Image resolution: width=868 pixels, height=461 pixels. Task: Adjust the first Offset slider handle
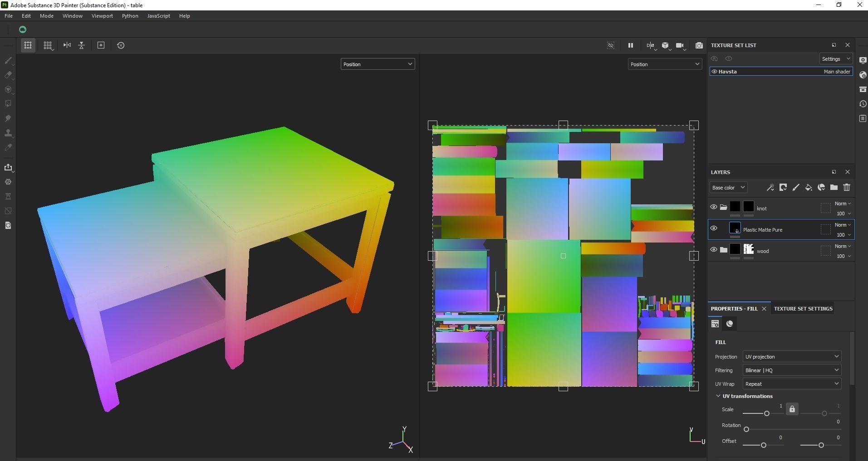pos(764,445)
